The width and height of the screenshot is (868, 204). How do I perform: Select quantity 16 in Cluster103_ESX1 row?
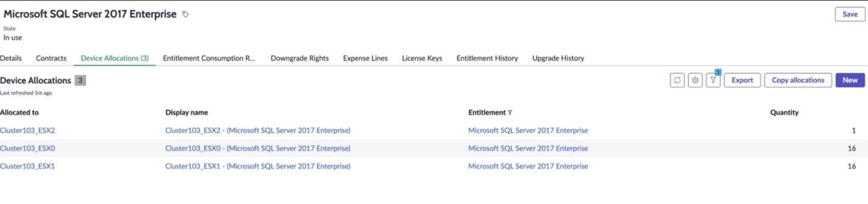(852, 166)
